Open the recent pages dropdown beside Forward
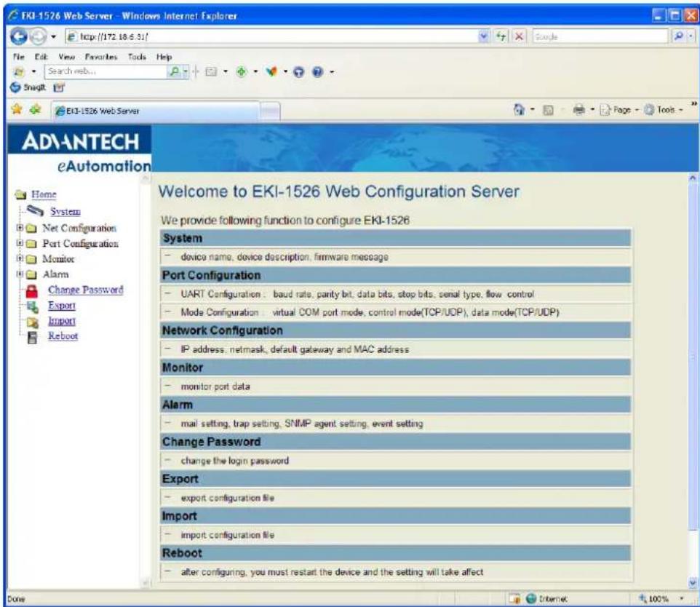Viewport: 700px width, 607px height. (x=54, y=36)
